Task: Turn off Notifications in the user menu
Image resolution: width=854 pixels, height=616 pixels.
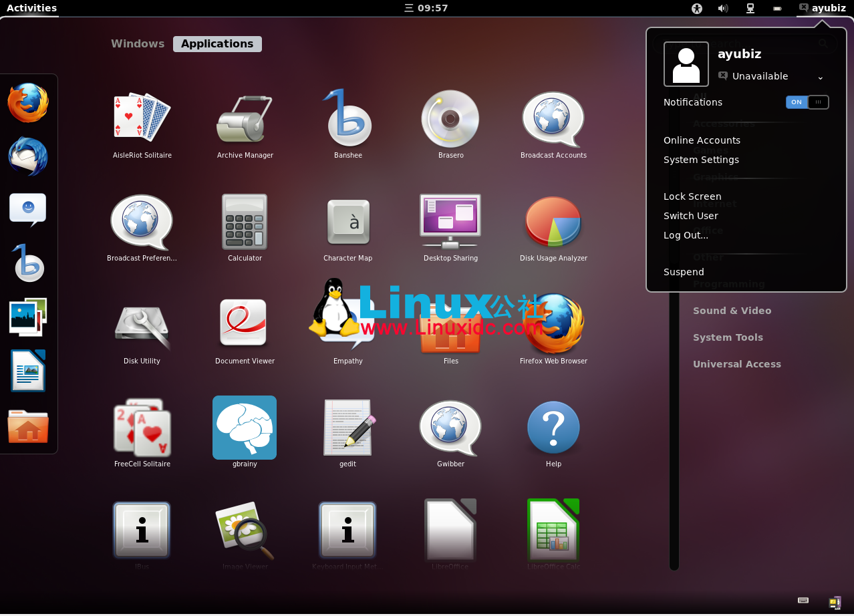Action: (807, 102)
